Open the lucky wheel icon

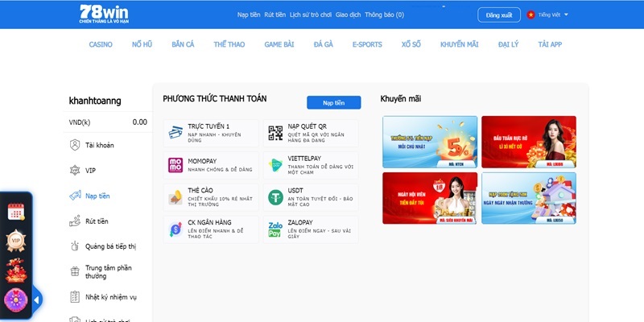(x=15, y=300)
